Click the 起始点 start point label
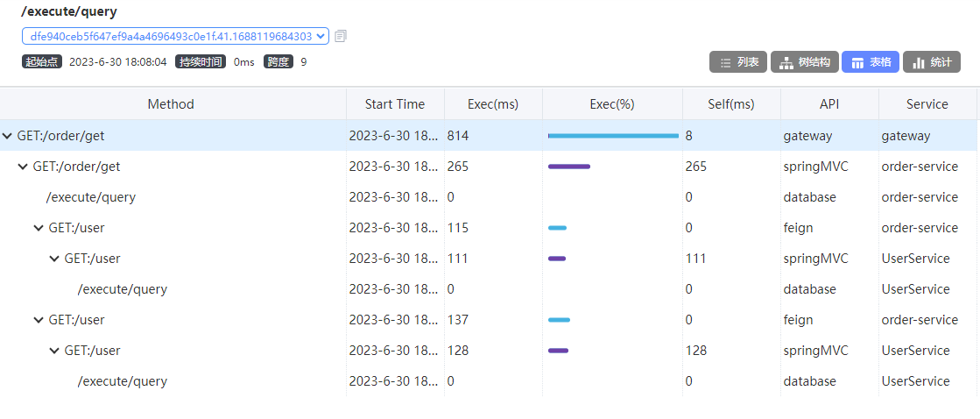The image size is (980, 419). point(42,62)
